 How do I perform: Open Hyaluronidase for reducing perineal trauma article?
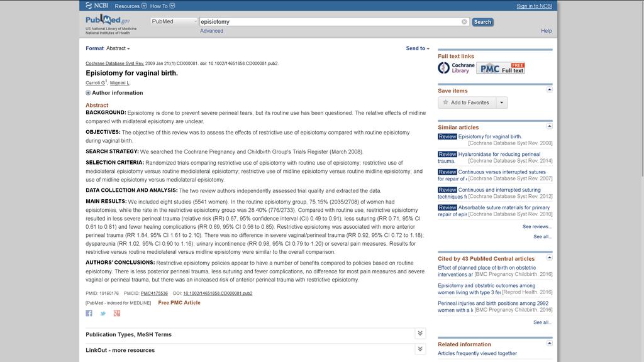point(499,155)
